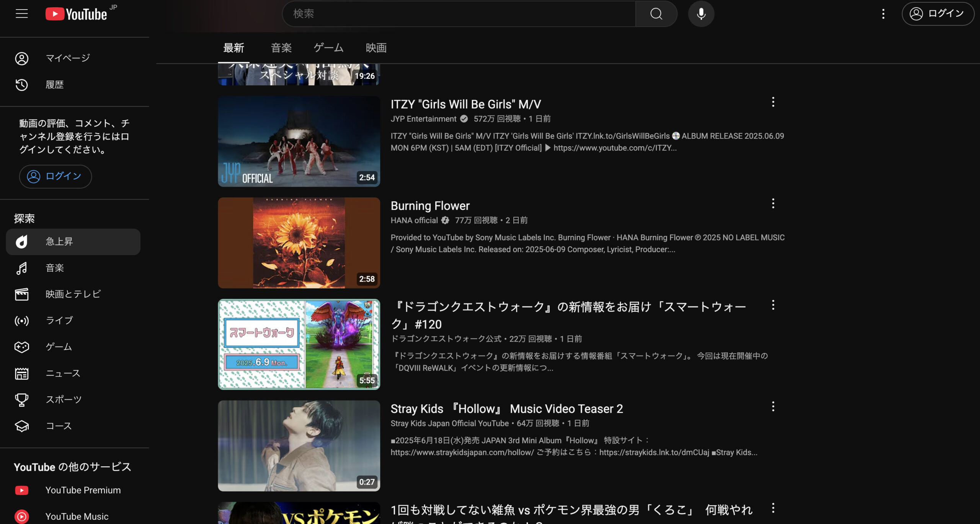
Task: Open Stray Kids Hollow Music Video Teaser 2 title
Action: click(x=506, y=409)
